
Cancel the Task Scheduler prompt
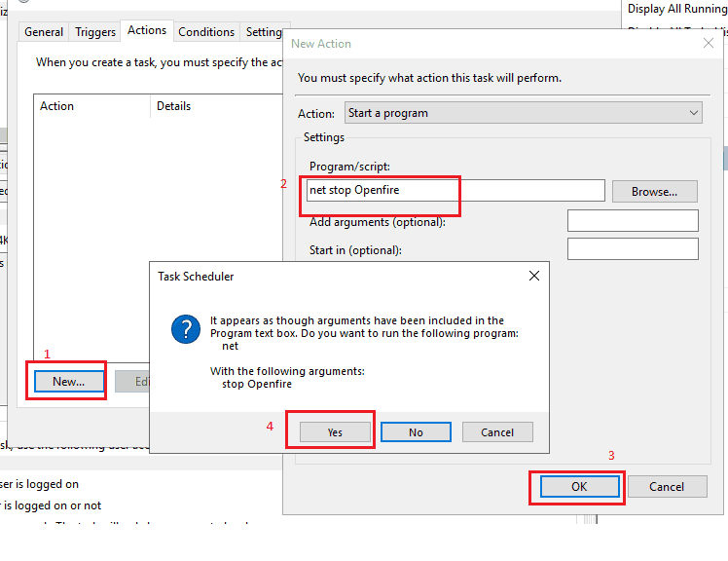coord(497,432)
